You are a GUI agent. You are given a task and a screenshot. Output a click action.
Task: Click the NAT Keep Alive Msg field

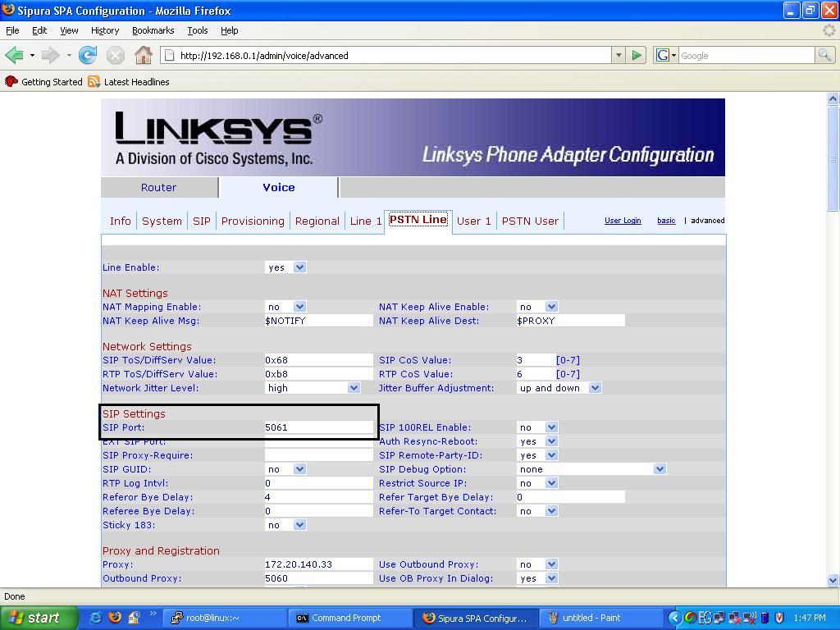click(x=319, y=321)
